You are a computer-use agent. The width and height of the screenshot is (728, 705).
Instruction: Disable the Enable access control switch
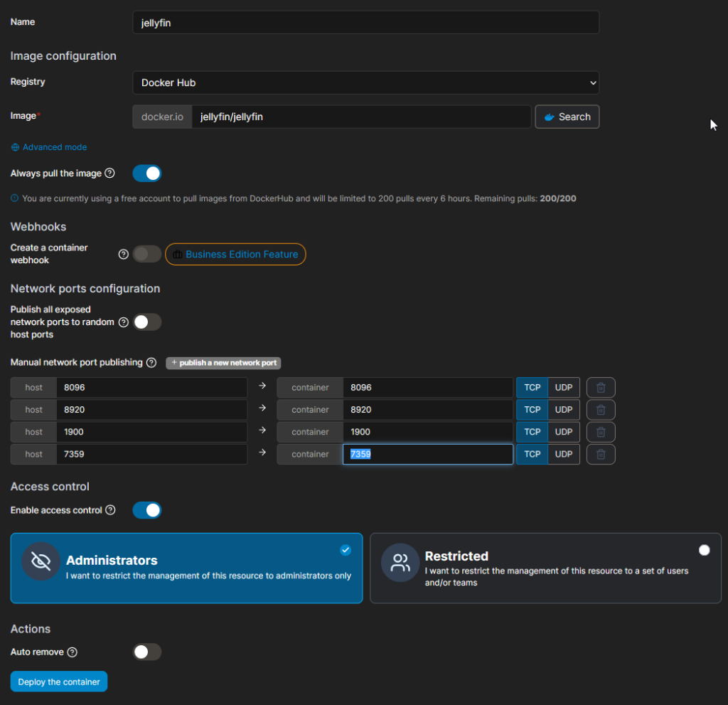point(147,510)
